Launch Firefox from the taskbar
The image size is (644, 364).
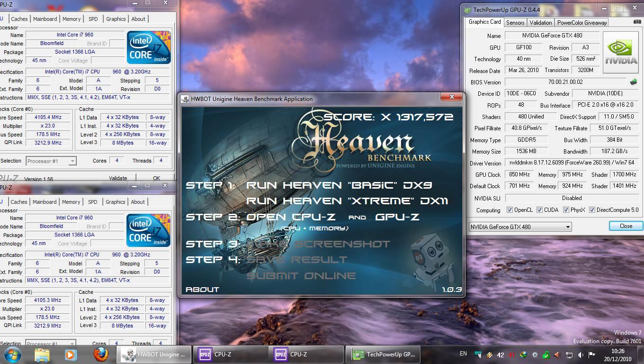[x=100, y=355]
